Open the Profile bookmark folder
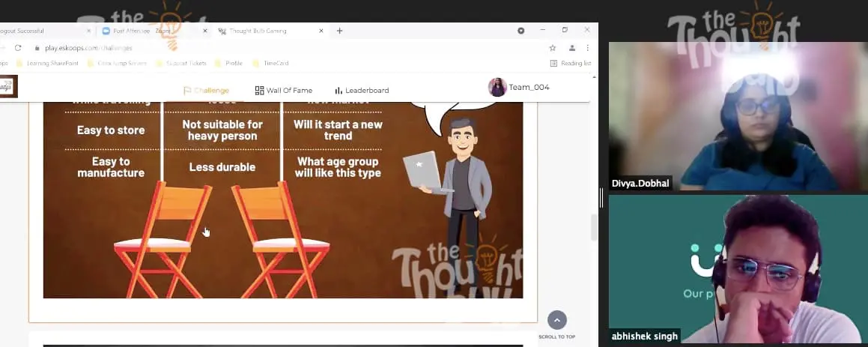The width and height of the screenshot is (868, 347). (228, 63)
